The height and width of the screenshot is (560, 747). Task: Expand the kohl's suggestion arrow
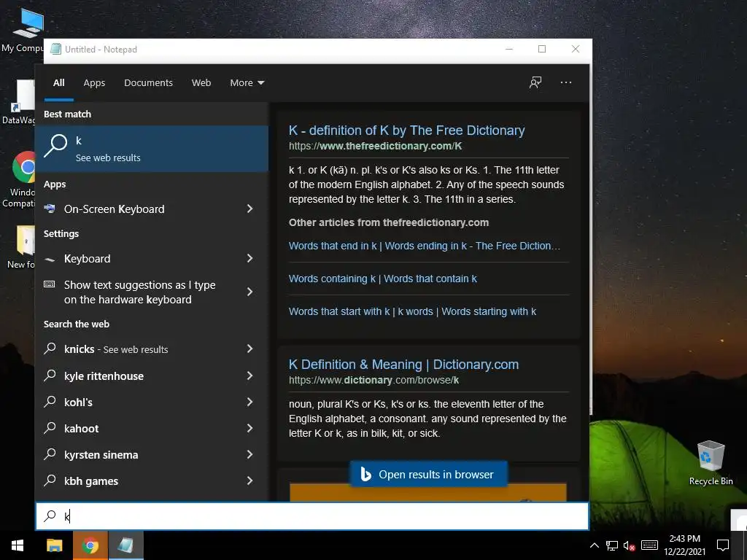click(x=249, y=402)
